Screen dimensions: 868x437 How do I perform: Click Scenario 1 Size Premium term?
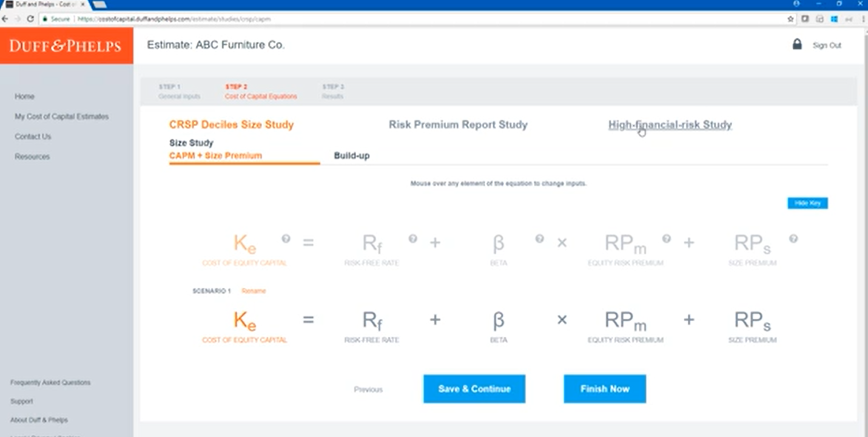752,327
